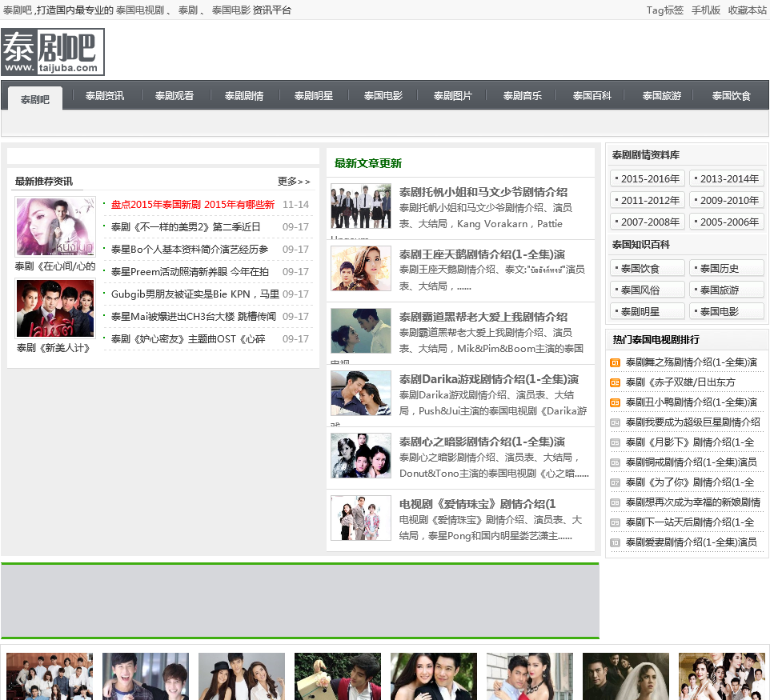Open the 手机版 mobile link
Screen dimensions: 770x700
(x=706, y=10)
